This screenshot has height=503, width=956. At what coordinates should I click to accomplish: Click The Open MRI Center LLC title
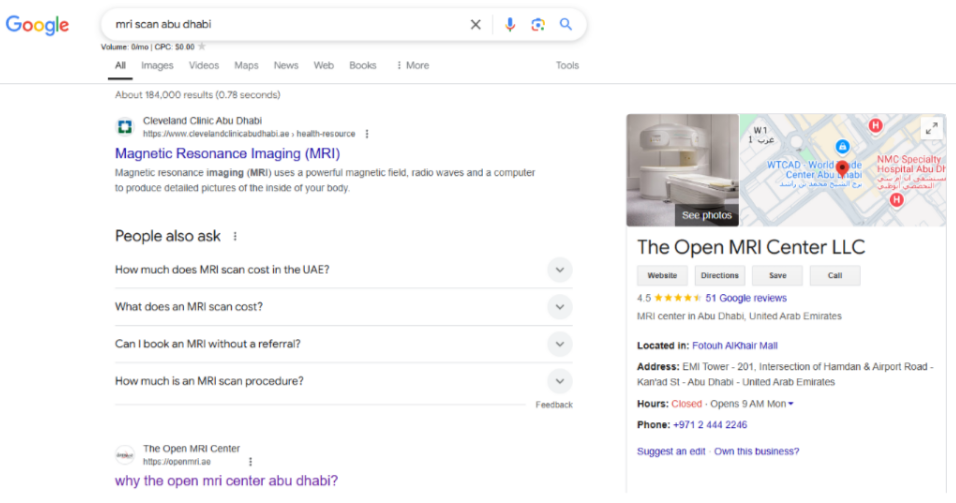coord(751,248)
